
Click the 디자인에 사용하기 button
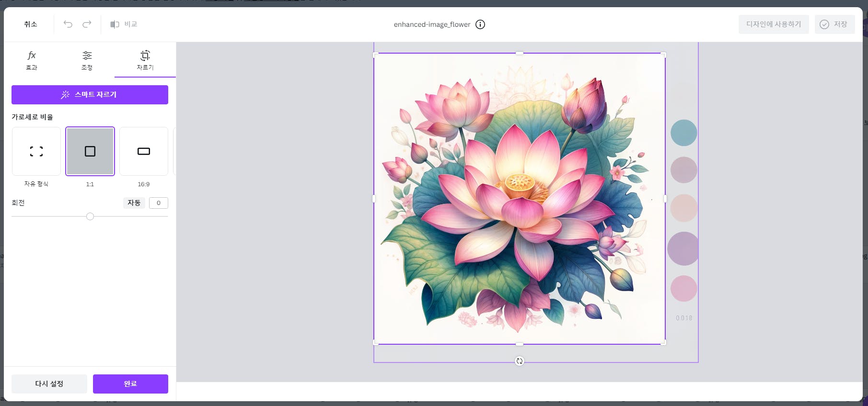pyautogui.click(x=774, y=24)
